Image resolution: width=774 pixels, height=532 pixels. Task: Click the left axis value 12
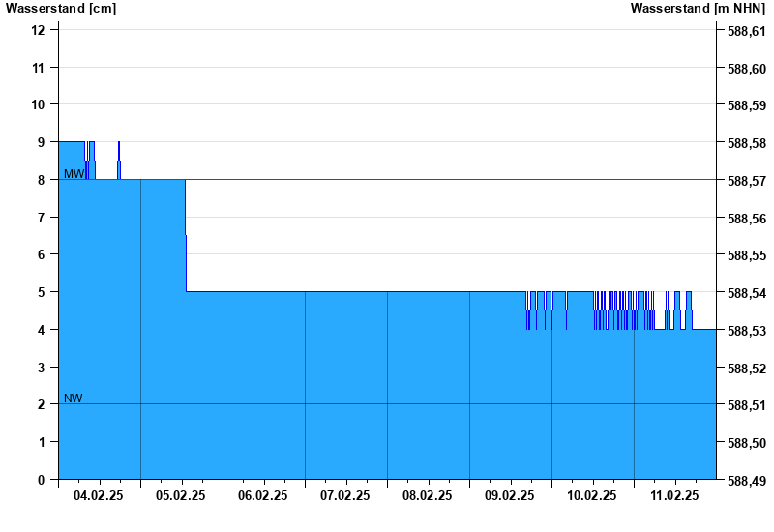pos(38,30)
